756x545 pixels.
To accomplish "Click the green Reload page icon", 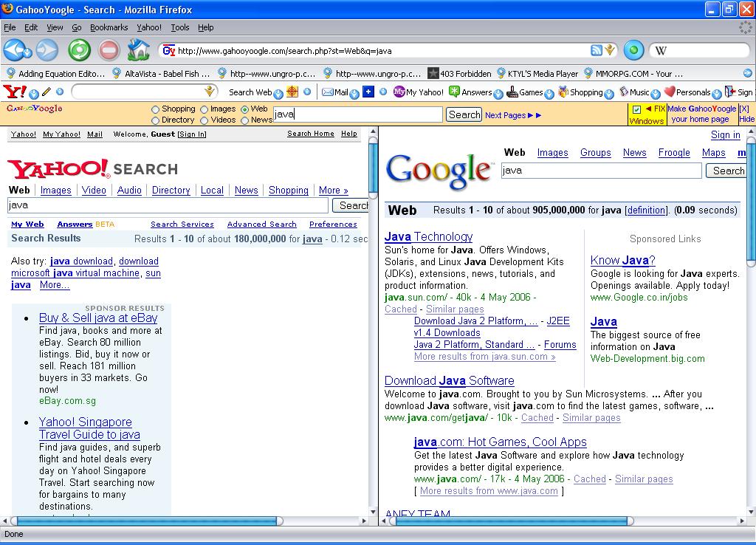I will pyautogui.click(x=79, y=50).
